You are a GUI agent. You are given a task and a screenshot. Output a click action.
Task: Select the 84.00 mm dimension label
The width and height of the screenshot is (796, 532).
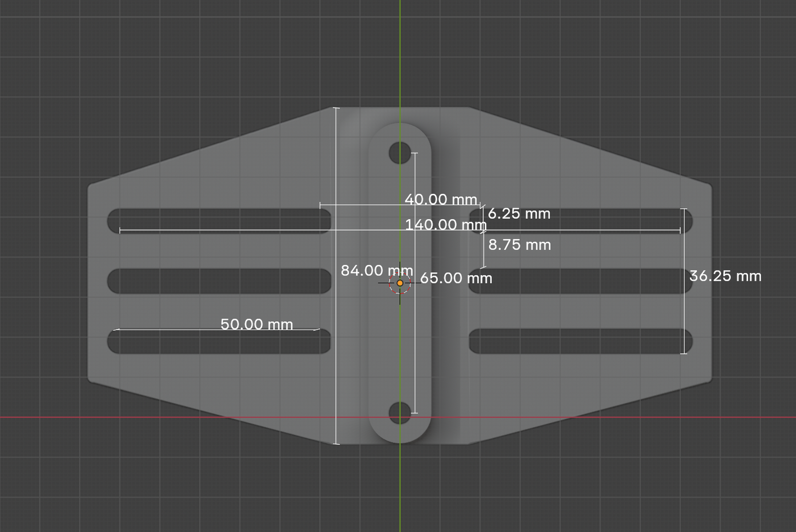(x=376, y=271)
